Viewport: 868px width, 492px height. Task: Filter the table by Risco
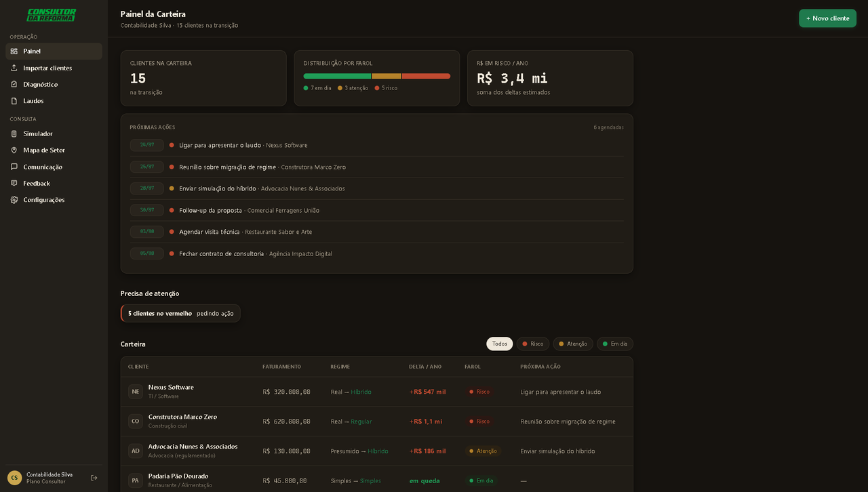pos(533,344)
